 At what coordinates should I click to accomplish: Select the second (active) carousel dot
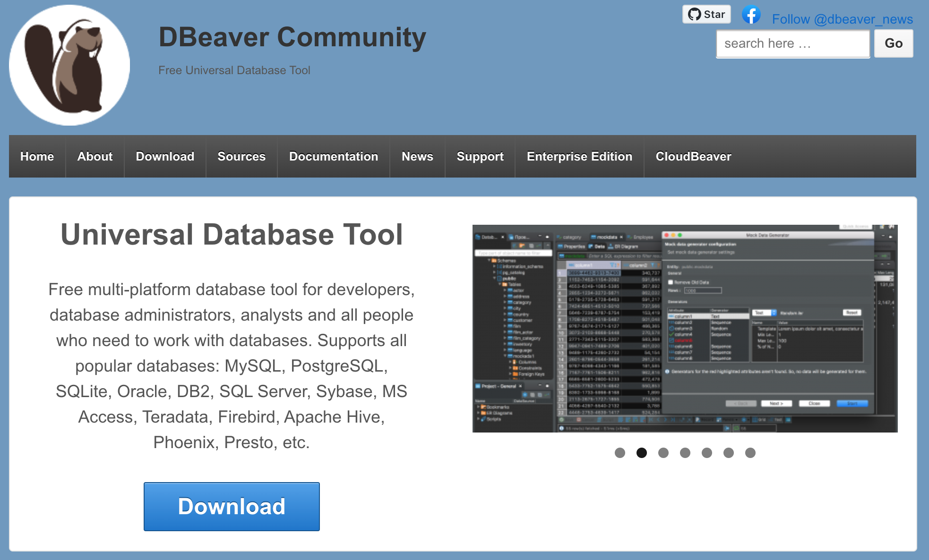[642, 453]
